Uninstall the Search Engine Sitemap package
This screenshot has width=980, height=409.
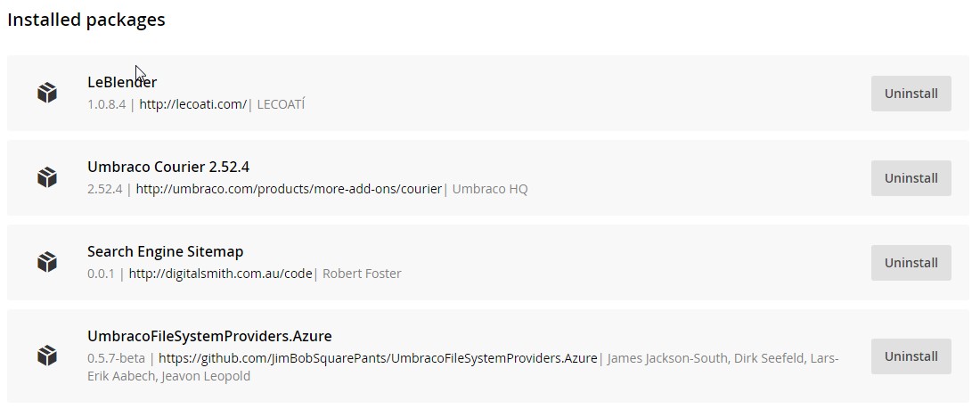[x=911, y=263]
